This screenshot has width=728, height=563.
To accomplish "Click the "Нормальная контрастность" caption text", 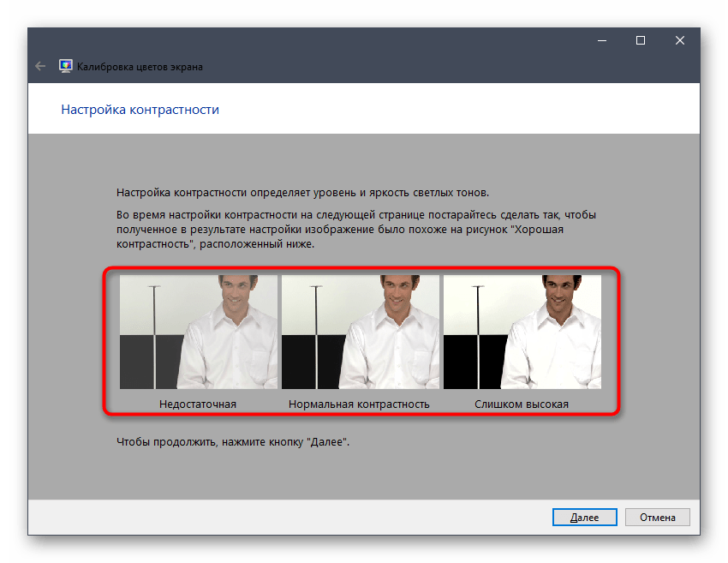I will (359, 404).
